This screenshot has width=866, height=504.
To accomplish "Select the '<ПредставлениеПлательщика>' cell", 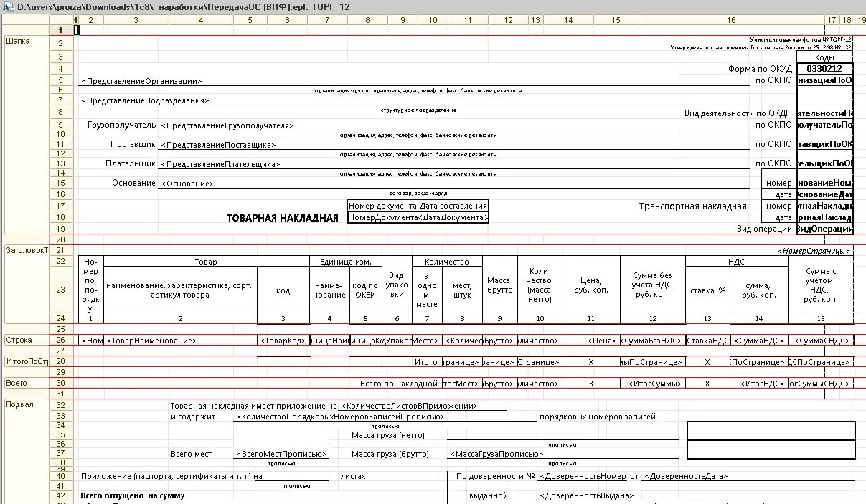I will pyautogui.click(x=220, y=164).
